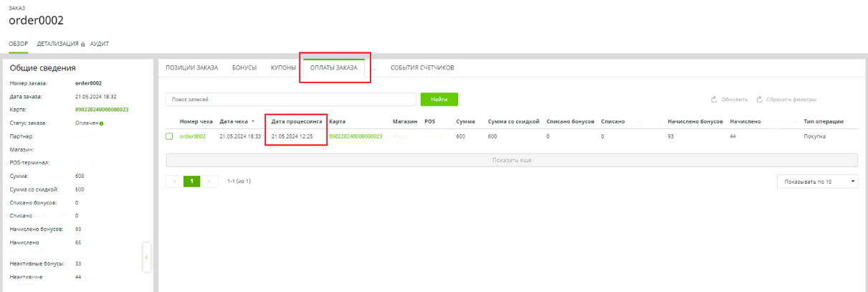The height and width of the screenshot is (292, 868).
Task: Click the Показать ещё button
Action: 512,160
